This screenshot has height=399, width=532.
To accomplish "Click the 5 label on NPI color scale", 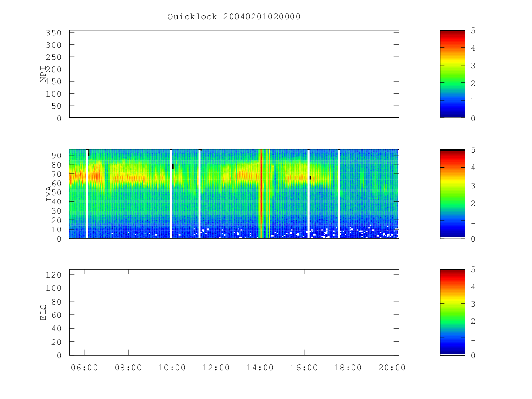I will 473,31.
